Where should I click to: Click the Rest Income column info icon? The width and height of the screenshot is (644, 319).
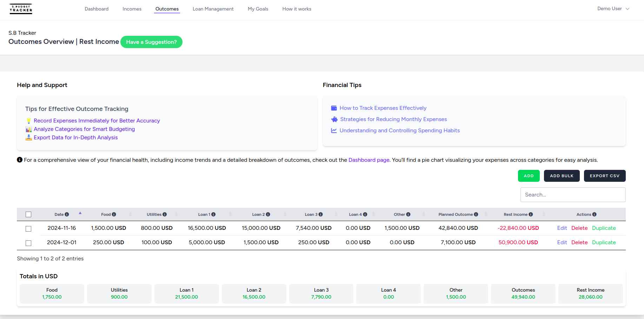coord(531,214)
